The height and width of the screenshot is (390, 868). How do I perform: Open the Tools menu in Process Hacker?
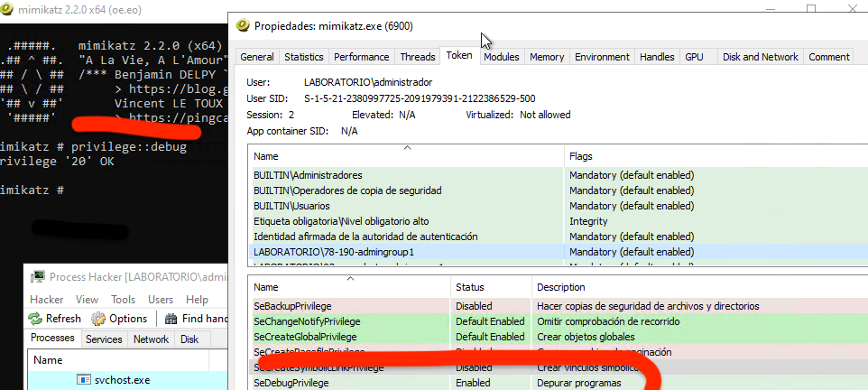123,299
